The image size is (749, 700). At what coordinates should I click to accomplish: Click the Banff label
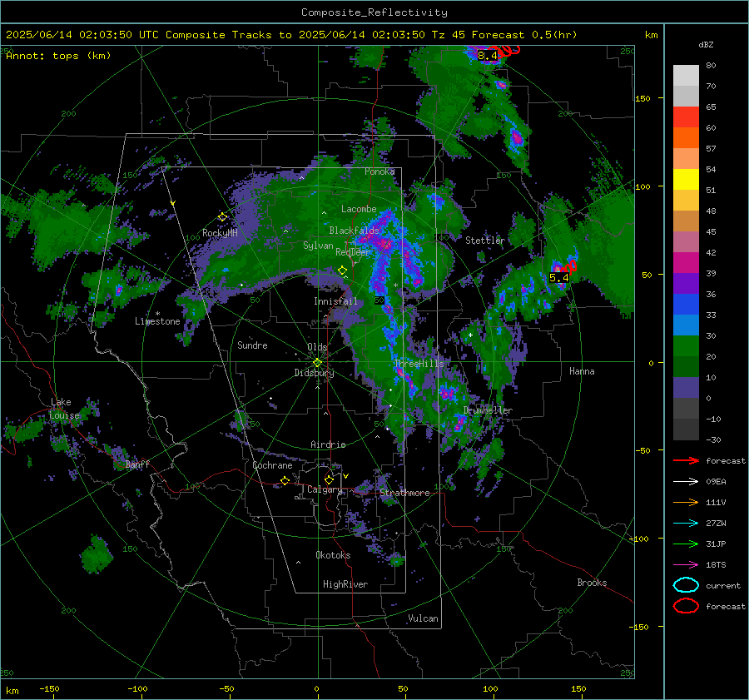[x=137, y=464]
